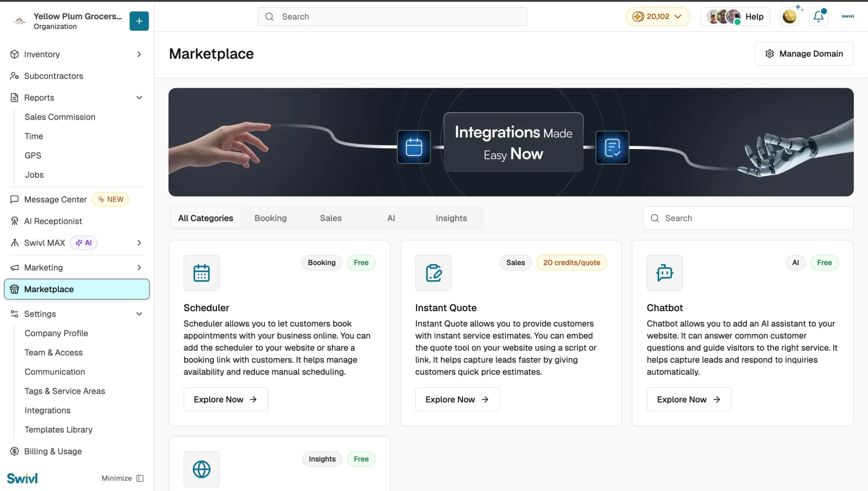The width and height of the screenshot is (868, 491).
Task: Open the Help button
Action: (735, 17)
